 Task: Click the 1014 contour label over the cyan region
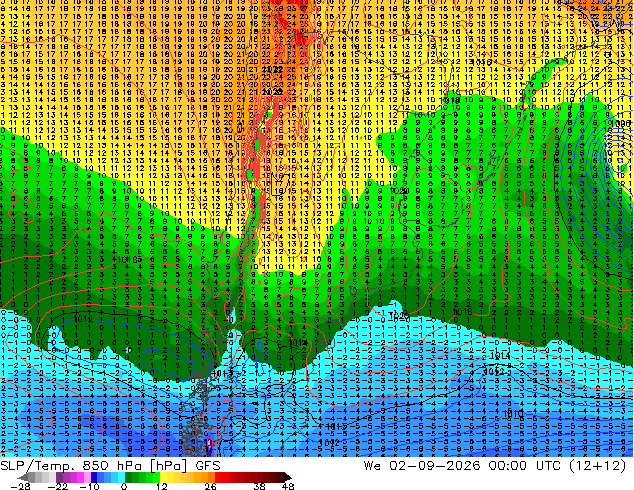(x=499, y=356)
